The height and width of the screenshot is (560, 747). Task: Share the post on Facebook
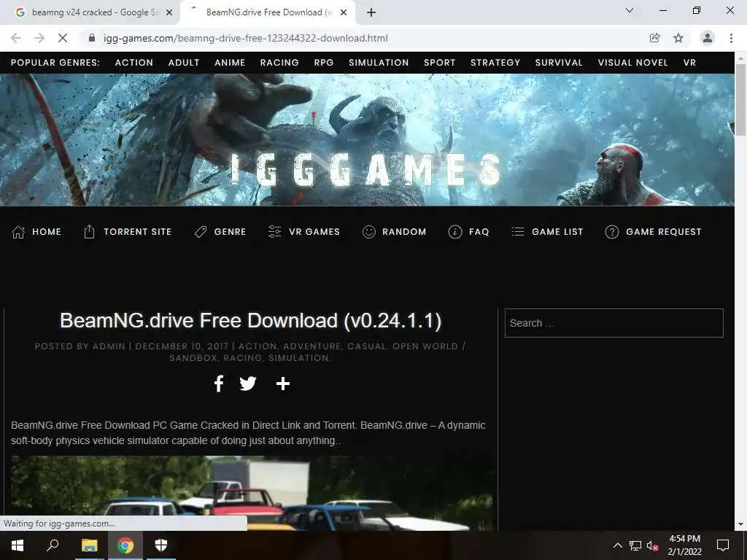pos(219,384)
